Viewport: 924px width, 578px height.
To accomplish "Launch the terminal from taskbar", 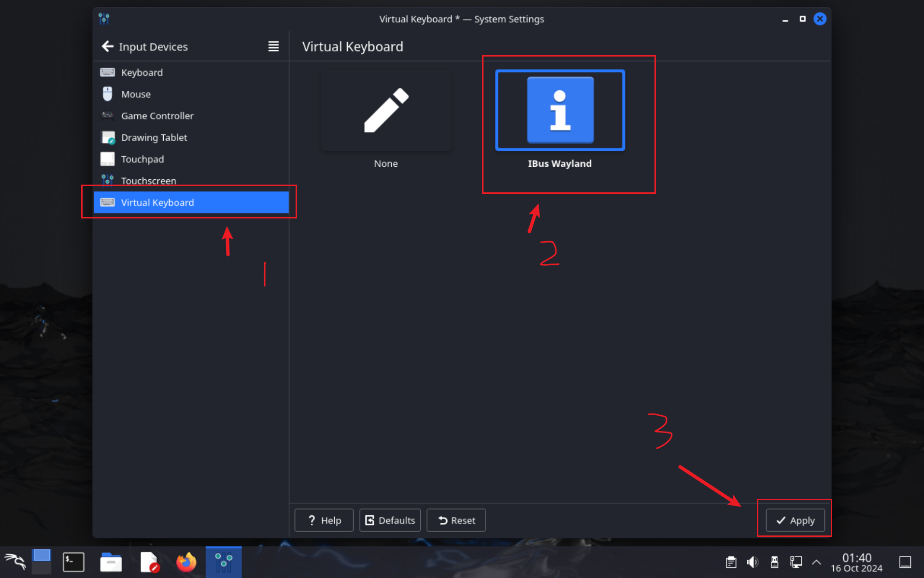I will coord(74,562).
